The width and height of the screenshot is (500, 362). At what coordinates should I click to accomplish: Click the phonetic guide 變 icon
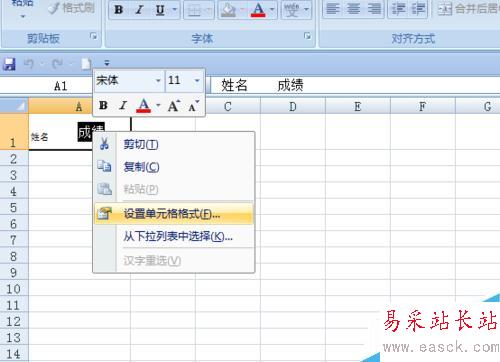click(x=292, y=10)
